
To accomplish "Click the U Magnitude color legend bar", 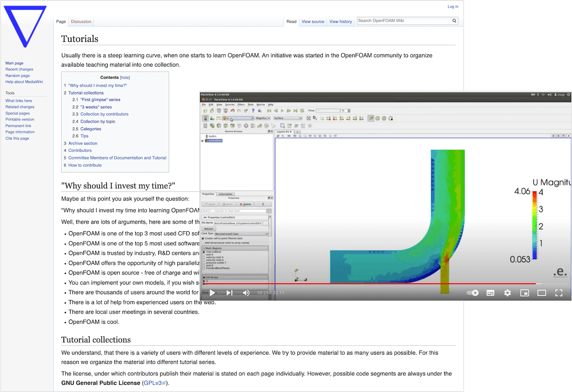I will click(x=535, y=225).
